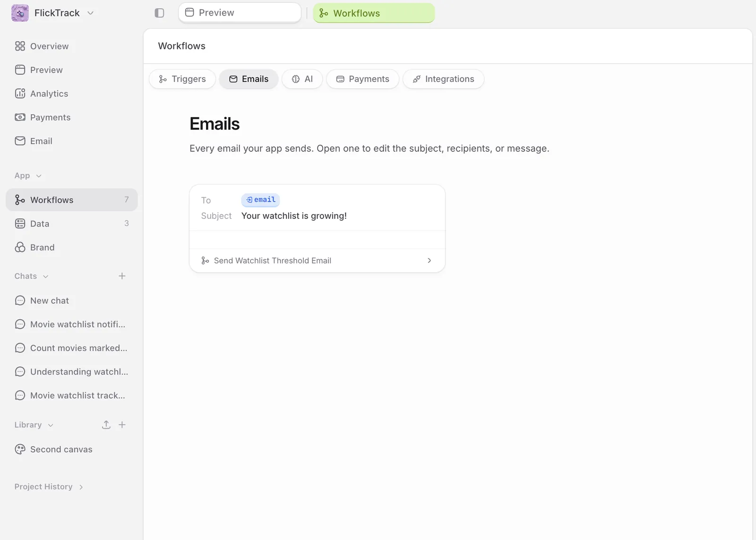
Task: Click the Brand label in sidebar
Action: point(43,247)
